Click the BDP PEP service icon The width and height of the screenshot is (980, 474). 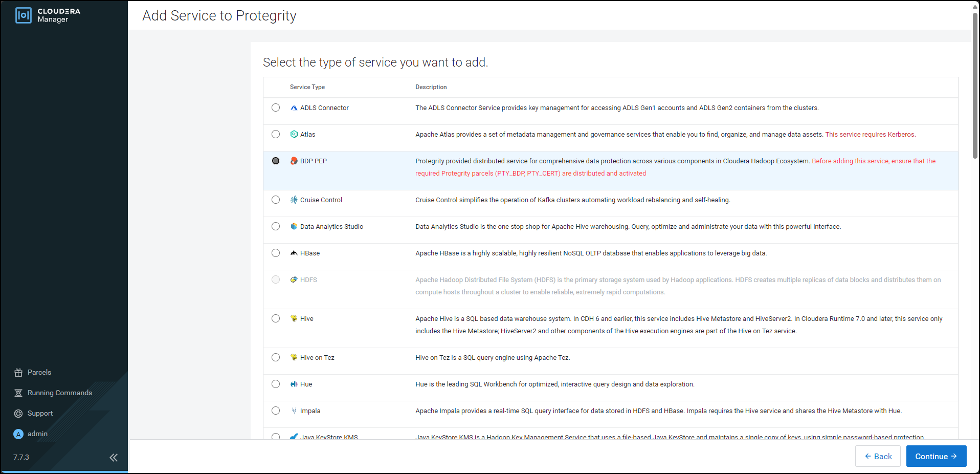click(294, 161)
